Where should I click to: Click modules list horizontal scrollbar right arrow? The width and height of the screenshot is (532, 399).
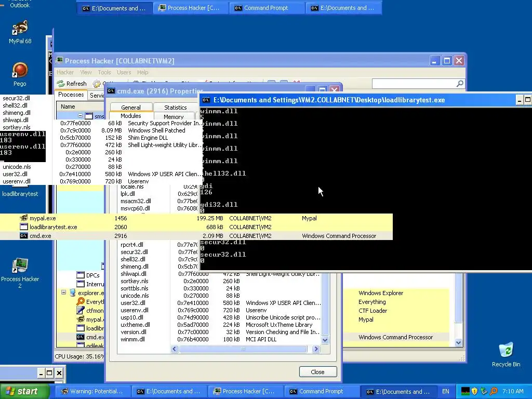click(x=316, y=349)
